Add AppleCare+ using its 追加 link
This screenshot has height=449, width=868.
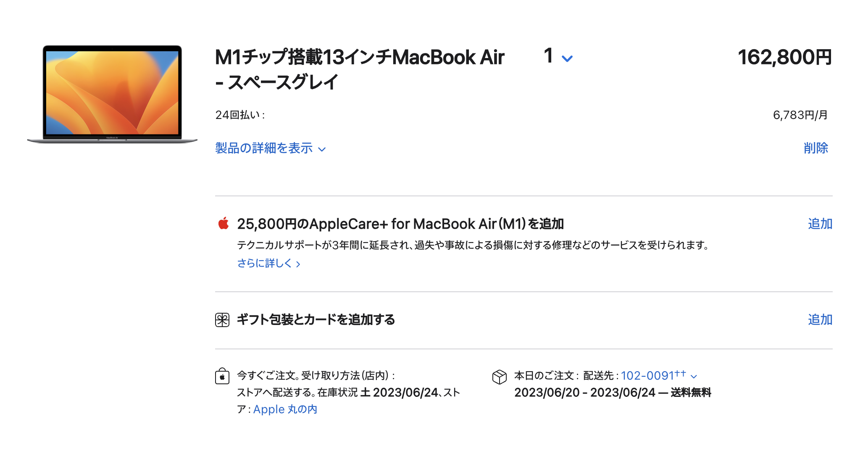tap(820, 224)
